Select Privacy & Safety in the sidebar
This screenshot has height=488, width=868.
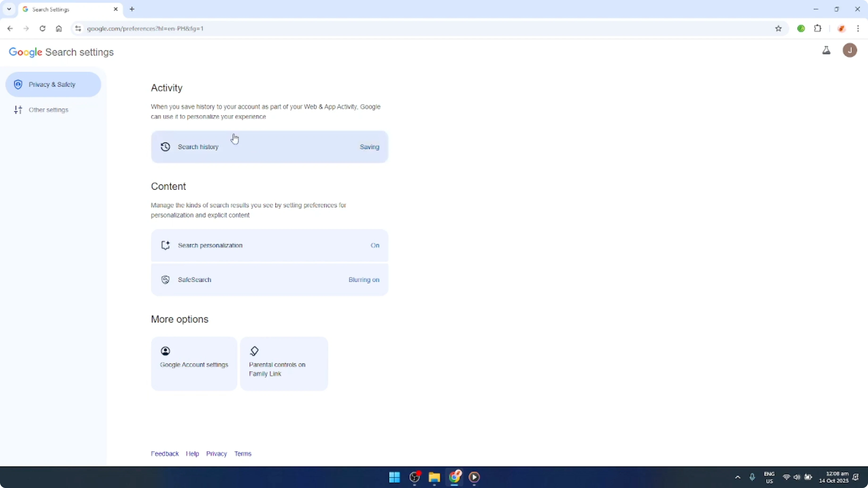53,84
